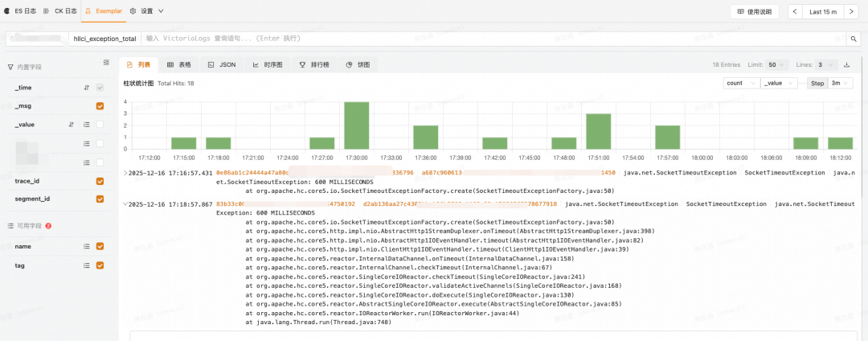Click the 18 Entries count text
Screen dimensions: 868x341
pyautogui.click(x=727, y=65)
